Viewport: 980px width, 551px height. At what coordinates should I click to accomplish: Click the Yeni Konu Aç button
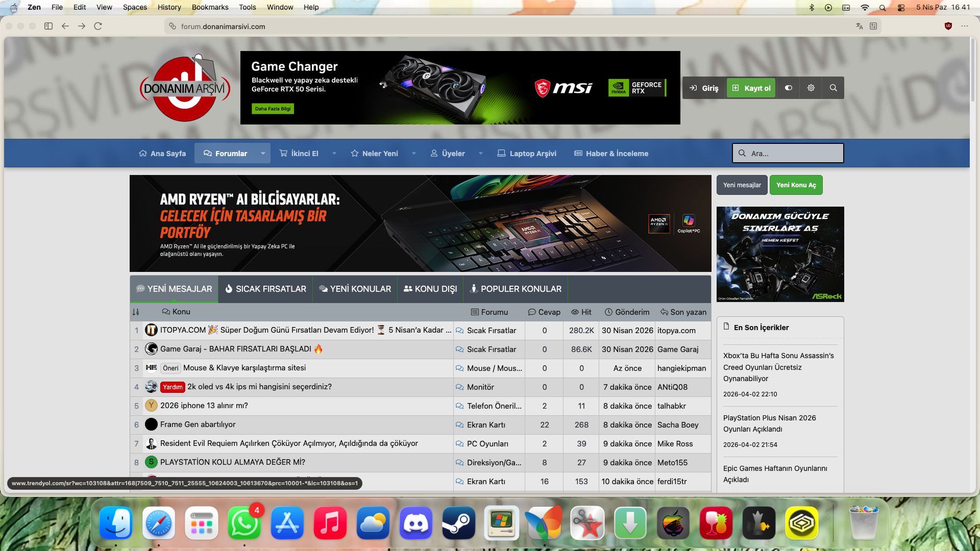click(796, 185)
